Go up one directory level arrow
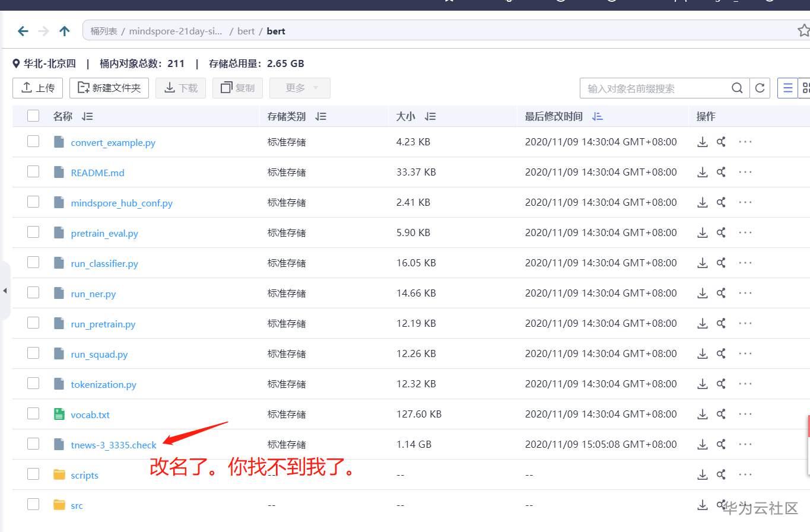 pyautogui.click(x=65, y=31)
